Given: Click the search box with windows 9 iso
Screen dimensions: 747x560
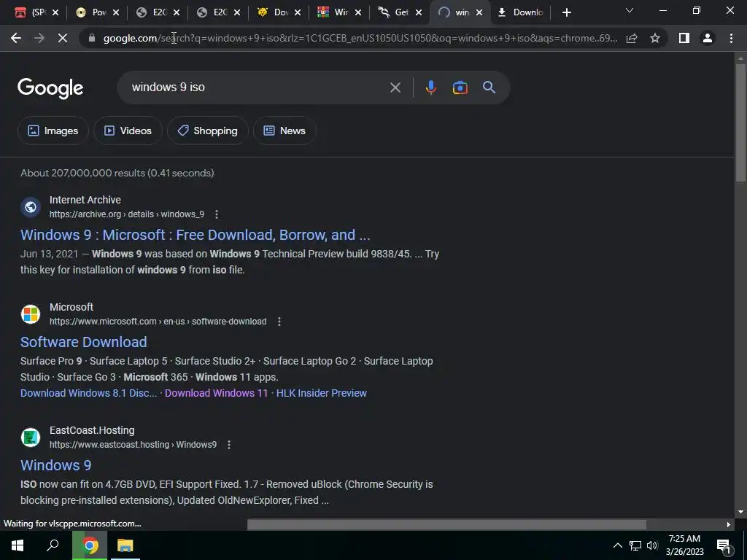Looking at the screenshot, I should point(258,87).
